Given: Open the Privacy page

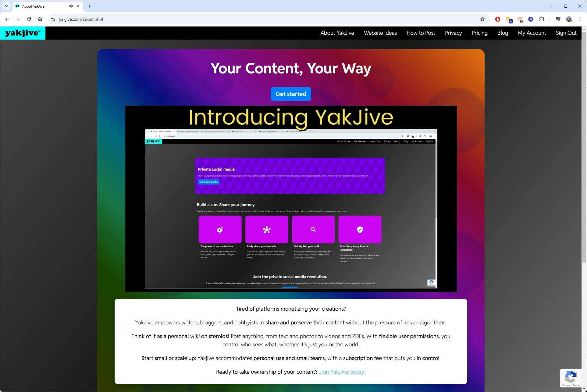Looking at the screenshot, I should [x=453, y=33].
